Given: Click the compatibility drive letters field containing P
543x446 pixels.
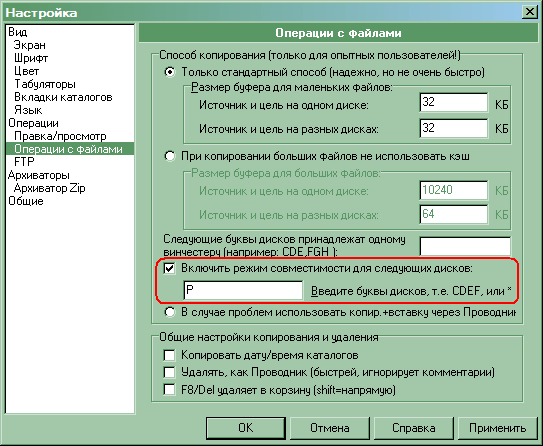Looking at the screenshot, I should pyautogui.click(x=243, y=290).
